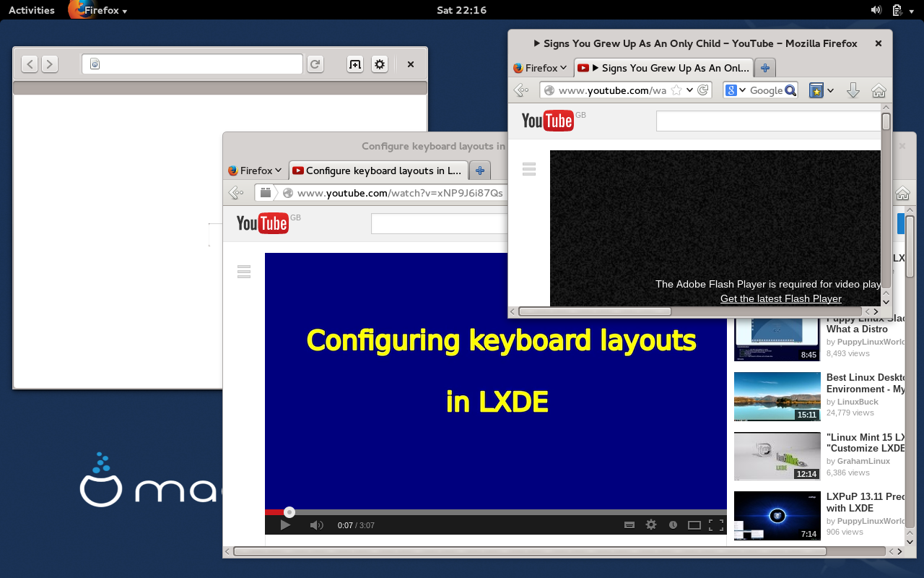
Task: Click the search magnifier icon in Google box
Action: click(790, 90)
